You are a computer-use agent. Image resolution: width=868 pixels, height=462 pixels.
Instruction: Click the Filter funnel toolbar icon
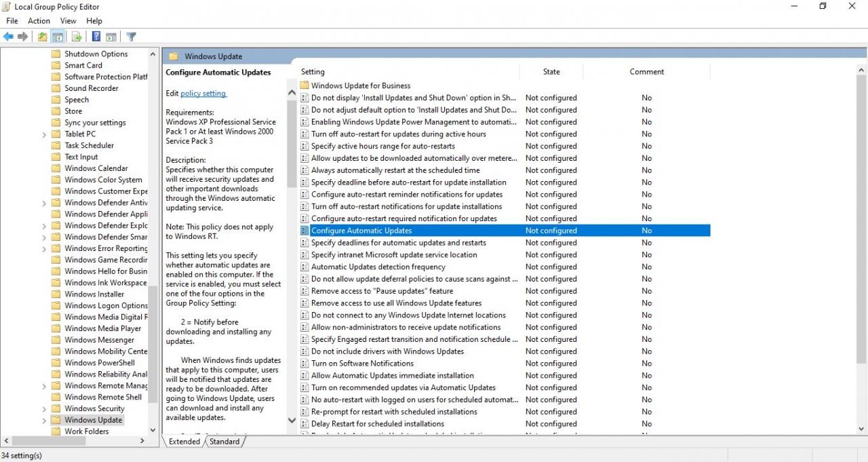pos(132,37)
